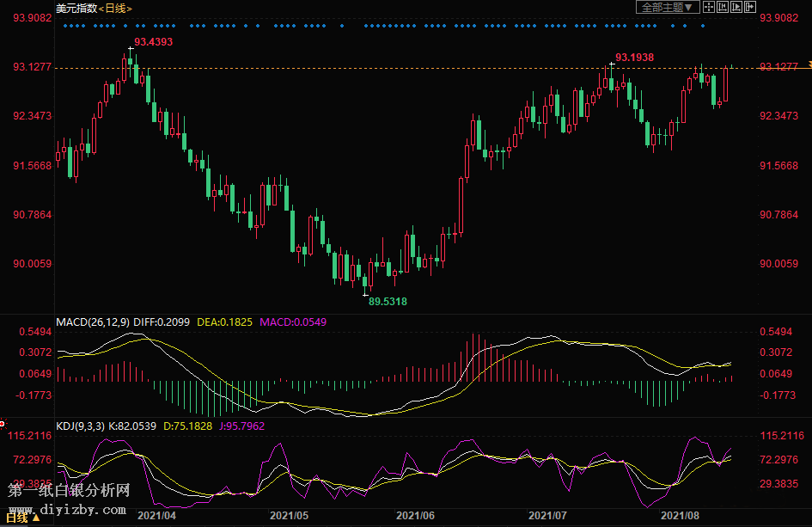Click the vertical range icon, second toolbar button
The width and height of the screenshot is (812, 527).
click(721, 8)
